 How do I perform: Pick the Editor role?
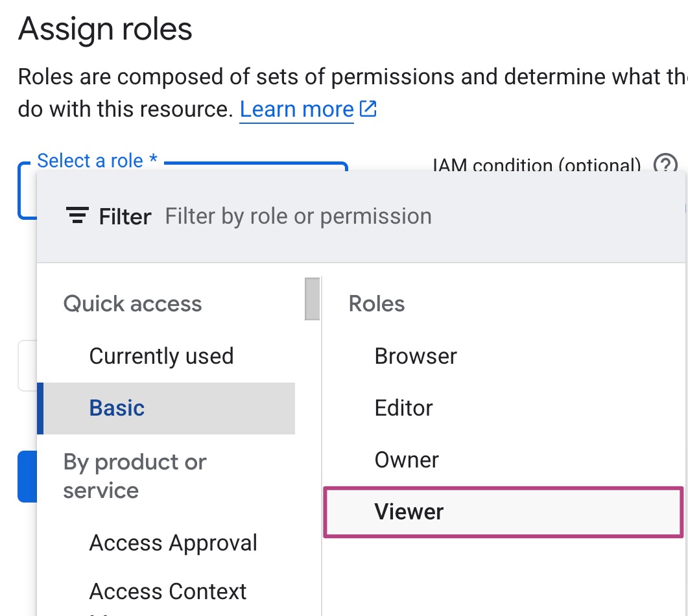pyautogui.click(x=403, y=408)
